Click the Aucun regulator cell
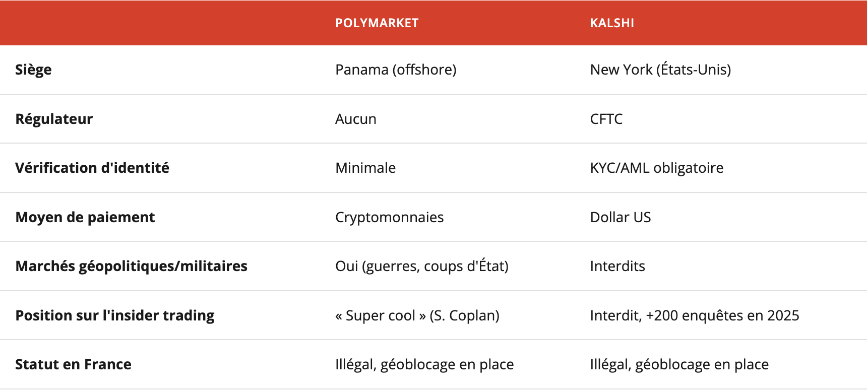 click(356, 119)
